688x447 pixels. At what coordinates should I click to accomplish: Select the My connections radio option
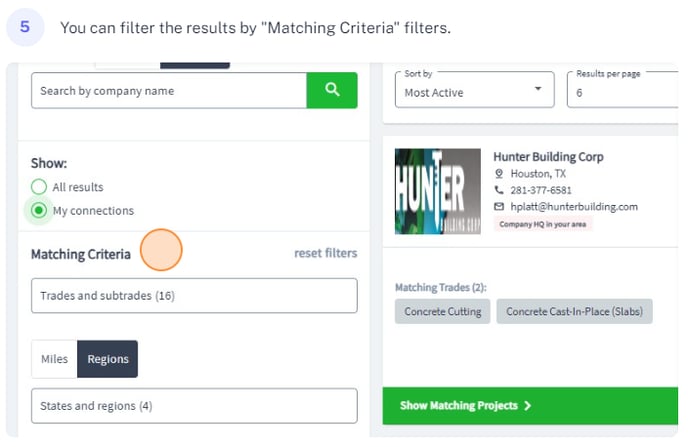tap(39, 211)
